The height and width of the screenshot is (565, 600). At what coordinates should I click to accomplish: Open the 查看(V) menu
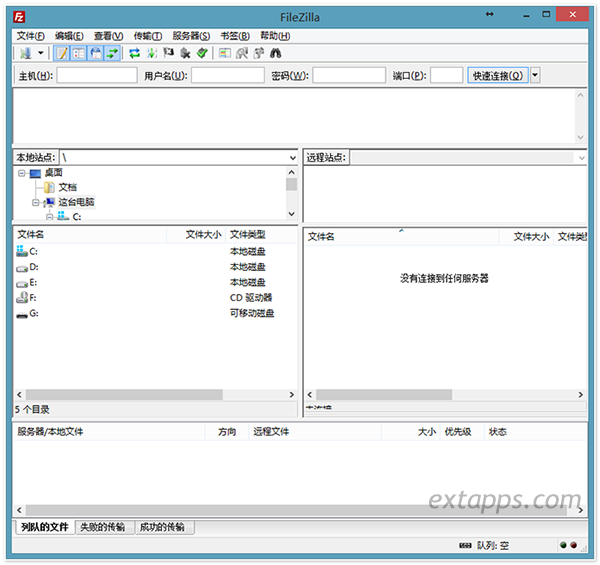tap(109, 36)
